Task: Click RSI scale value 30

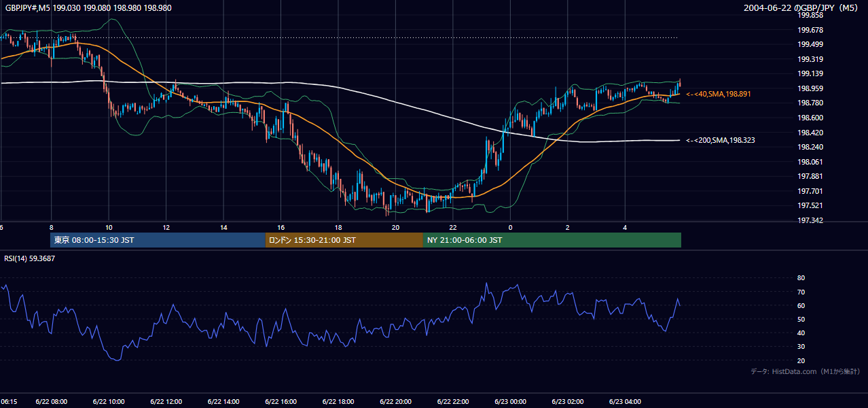Action: (801, 347)
